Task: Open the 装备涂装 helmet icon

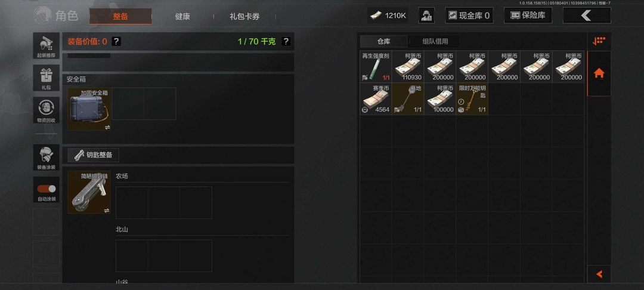Action: (47, 158)
